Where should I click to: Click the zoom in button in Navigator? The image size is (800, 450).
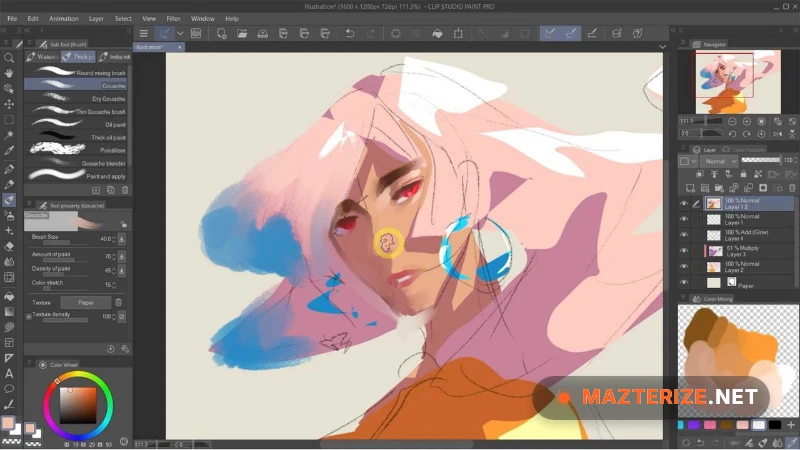click(747, 121)
